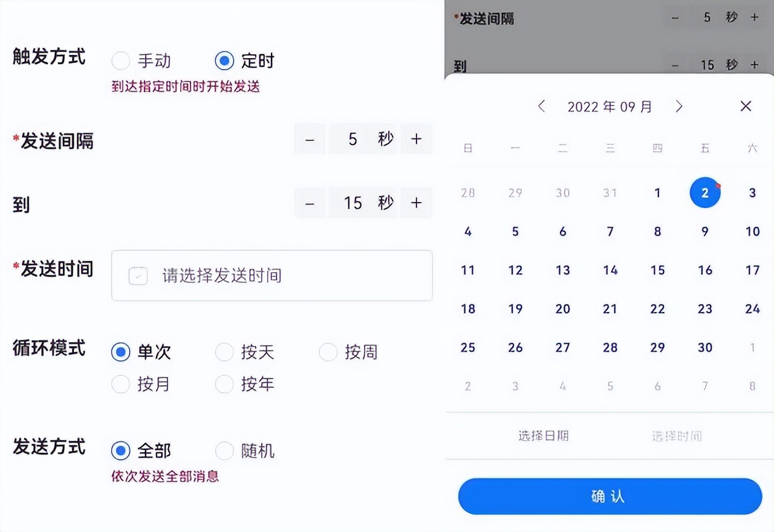The image size is (774, 532).
Task: Decrease the 到 value using the minus icon
Action: [310, 203]
